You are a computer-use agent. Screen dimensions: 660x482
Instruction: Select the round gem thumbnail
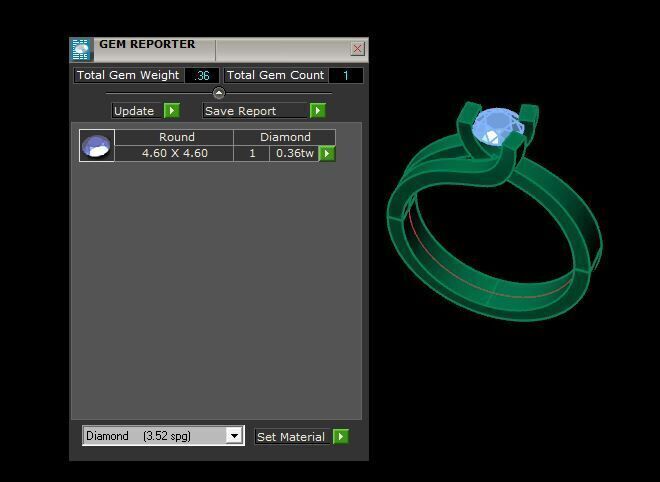[x=97, y=146]
